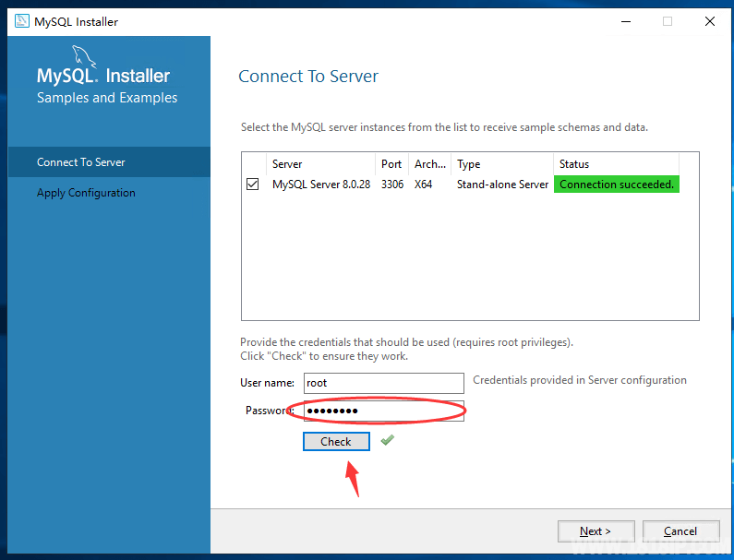Click the Status column header

click(617, 164)
